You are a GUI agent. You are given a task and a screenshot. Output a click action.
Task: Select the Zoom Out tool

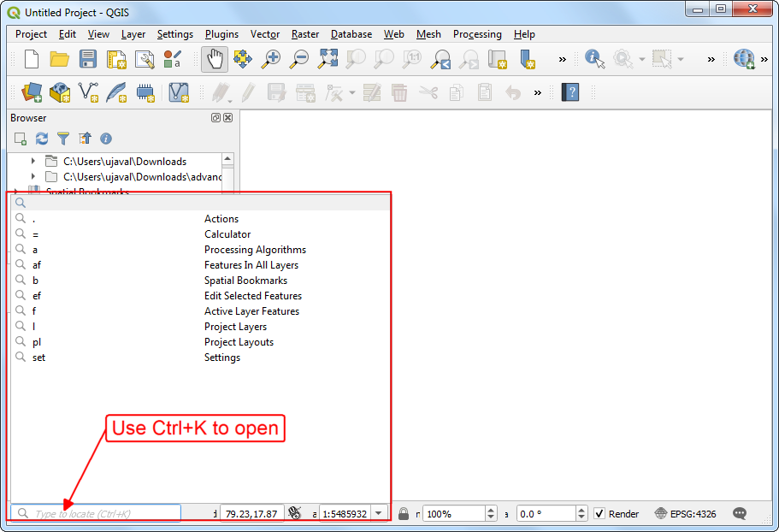[x=299, y=59]
